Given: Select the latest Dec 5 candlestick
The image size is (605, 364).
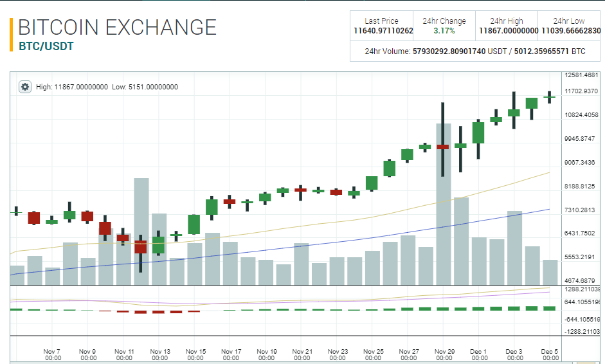Looking at the screenshot, I should click(550, 97).
